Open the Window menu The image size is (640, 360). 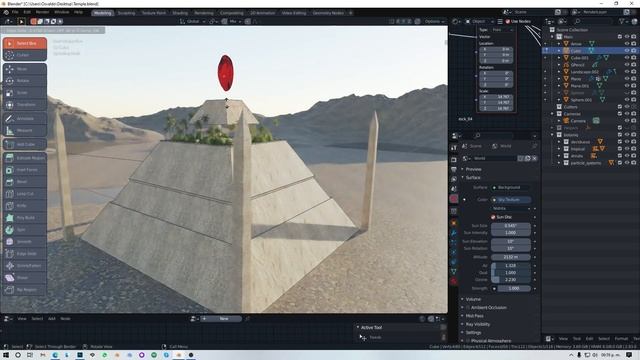(62, 12)
